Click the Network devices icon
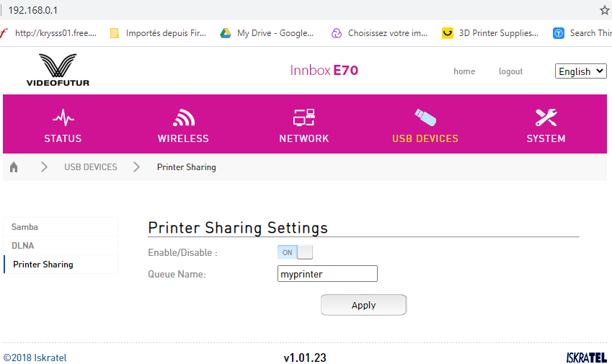 [303, 117]
